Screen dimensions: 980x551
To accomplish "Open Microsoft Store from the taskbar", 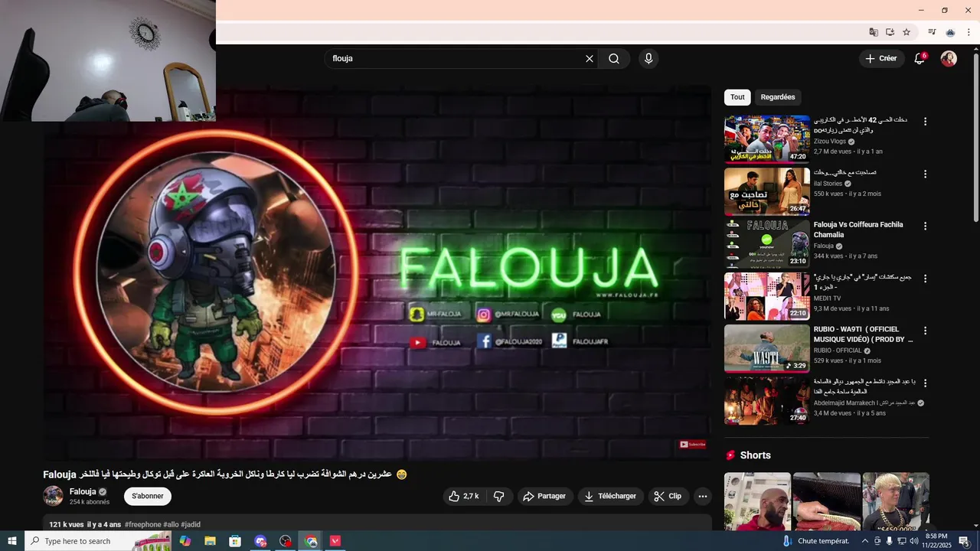I will (235, 541).
